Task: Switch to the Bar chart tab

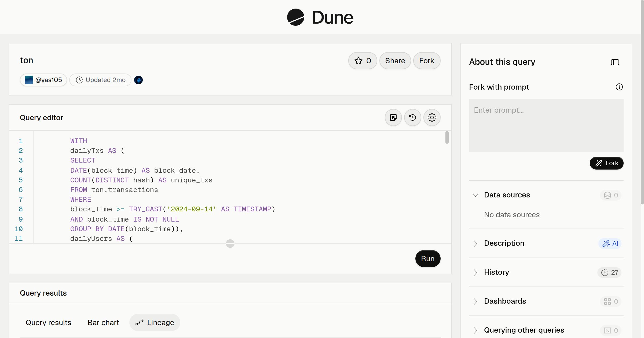Action: click(x=103, y=322)
